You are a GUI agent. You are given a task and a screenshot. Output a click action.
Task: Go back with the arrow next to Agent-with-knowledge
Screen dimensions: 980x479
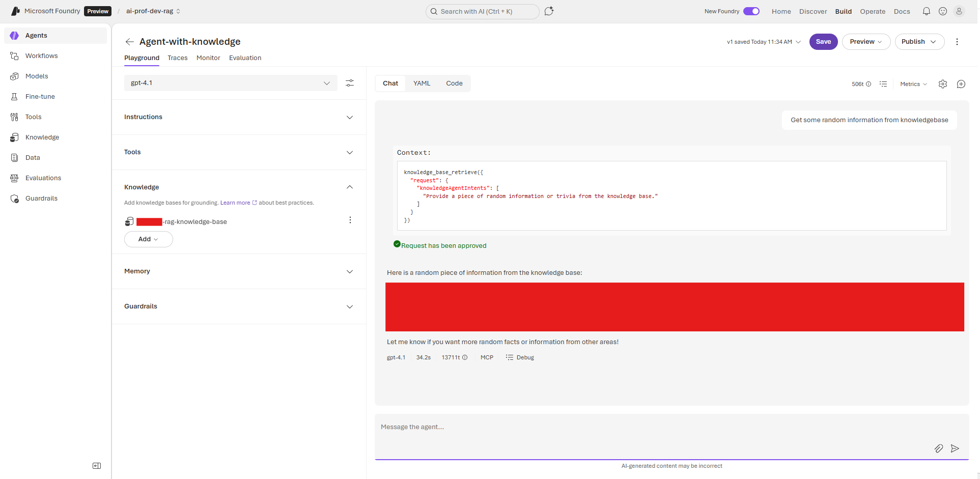pos(130,42)
